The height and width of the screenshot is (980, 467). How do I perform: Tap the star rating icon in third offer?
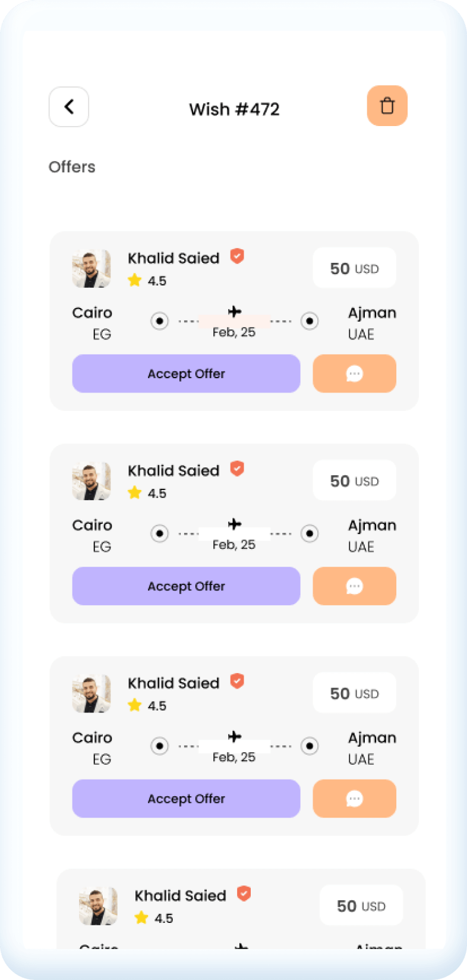tap(135, 705)
